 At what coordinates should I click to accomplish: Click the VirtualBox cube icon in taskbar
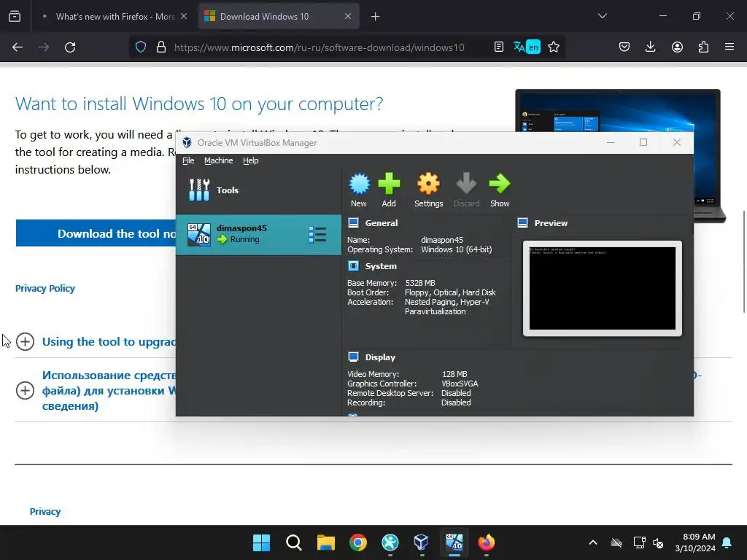[421, 542]
